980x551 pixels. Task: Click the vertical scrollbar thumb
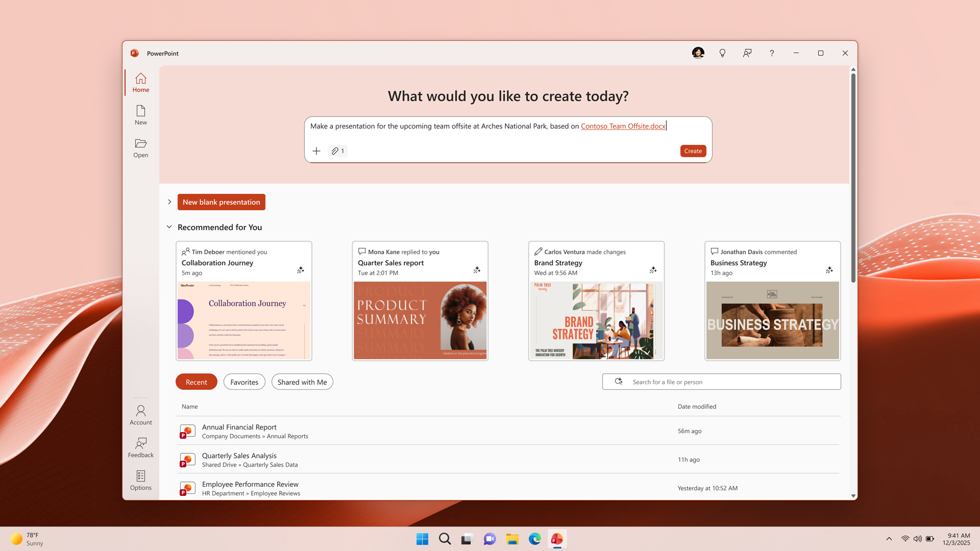853,178
